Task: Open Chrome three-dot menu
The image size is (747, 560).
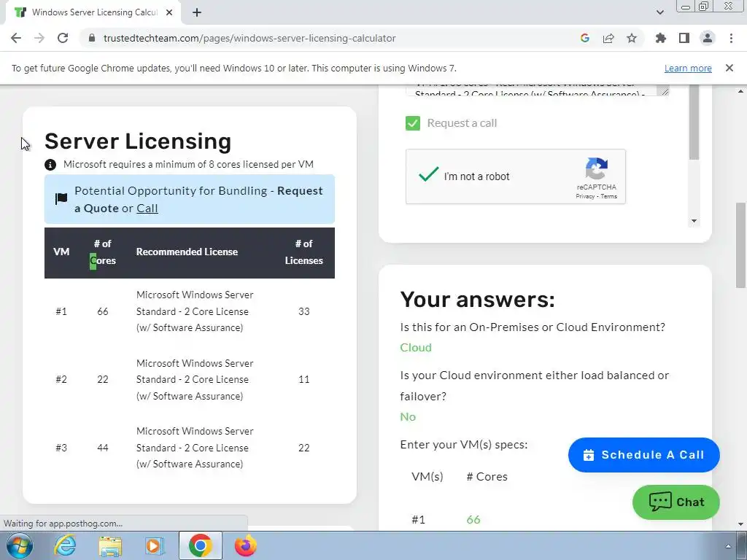Action: [x=731, y=38]
